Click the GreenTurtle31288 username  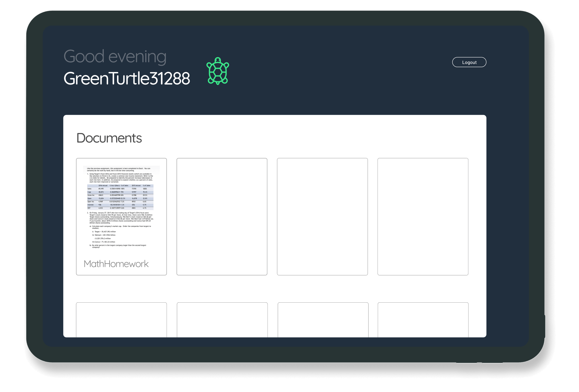coord(127,79)
